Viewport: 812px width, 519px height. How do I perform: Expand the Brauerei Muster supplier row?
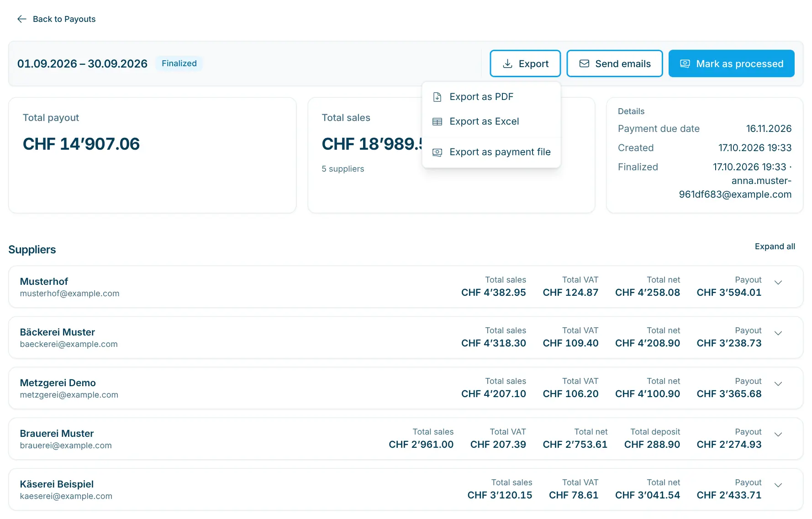[x=778, y=435]
